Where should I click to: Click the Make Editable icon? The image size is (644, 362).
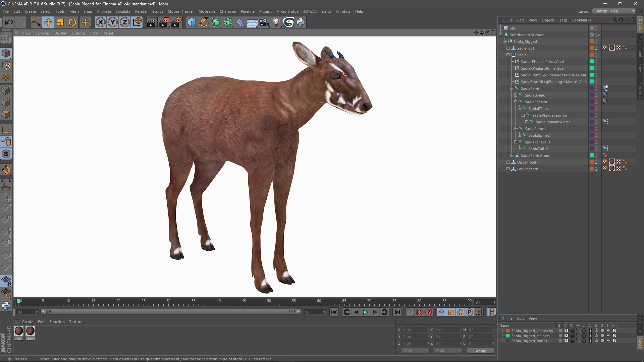tap(6, 38)
